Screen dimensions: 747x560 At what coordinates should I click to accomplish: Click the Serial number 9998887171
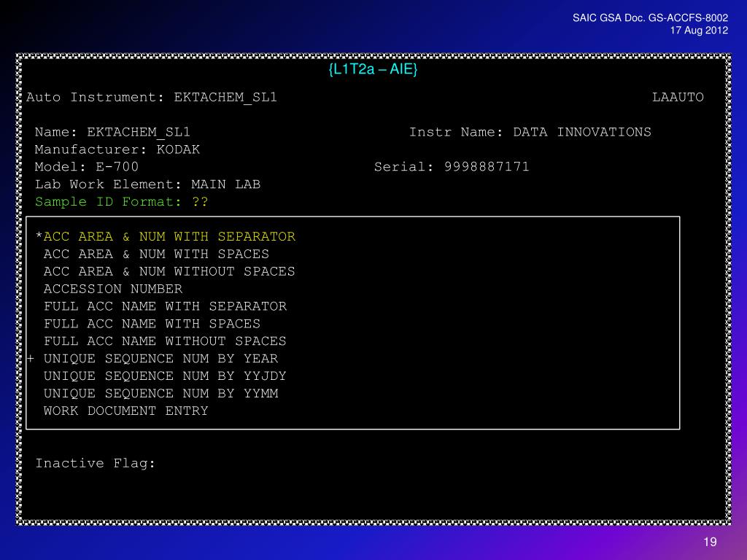coord(487,167)
